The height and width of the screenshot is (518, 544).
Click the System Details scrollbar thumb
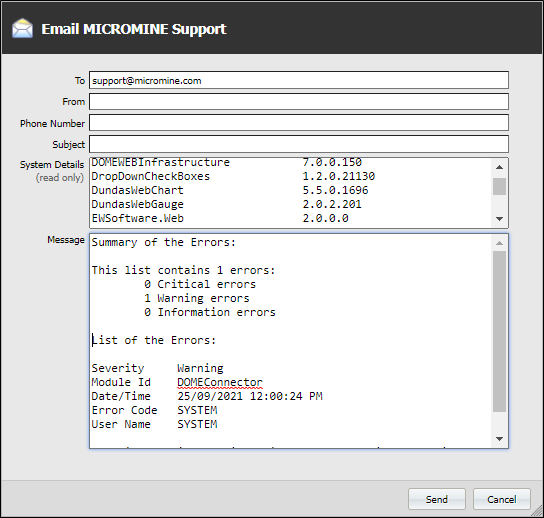(499, 186)
